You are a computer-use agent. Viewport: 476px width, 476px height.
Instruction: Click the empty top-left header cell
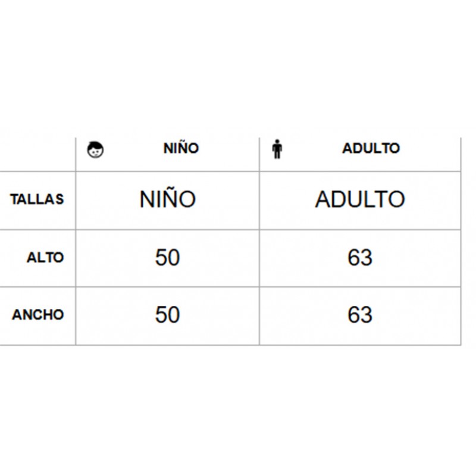coord(37,154)
